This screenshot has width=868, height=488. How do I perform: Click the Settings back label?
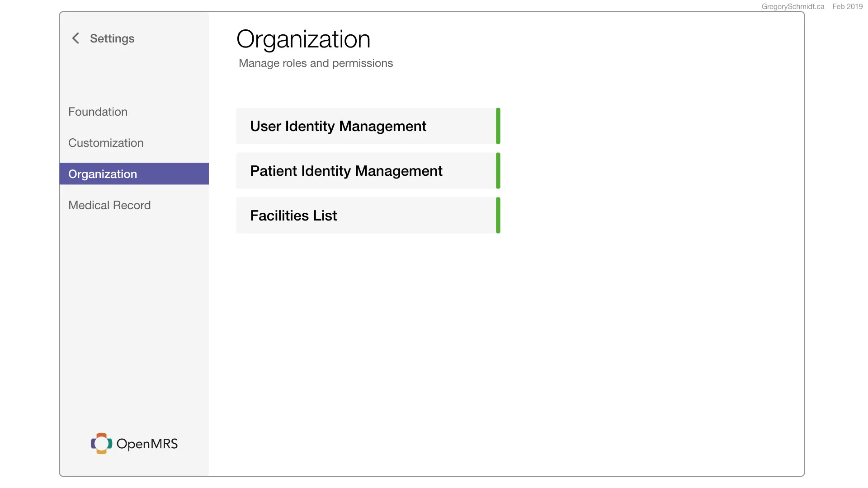[x=112, y=38]
